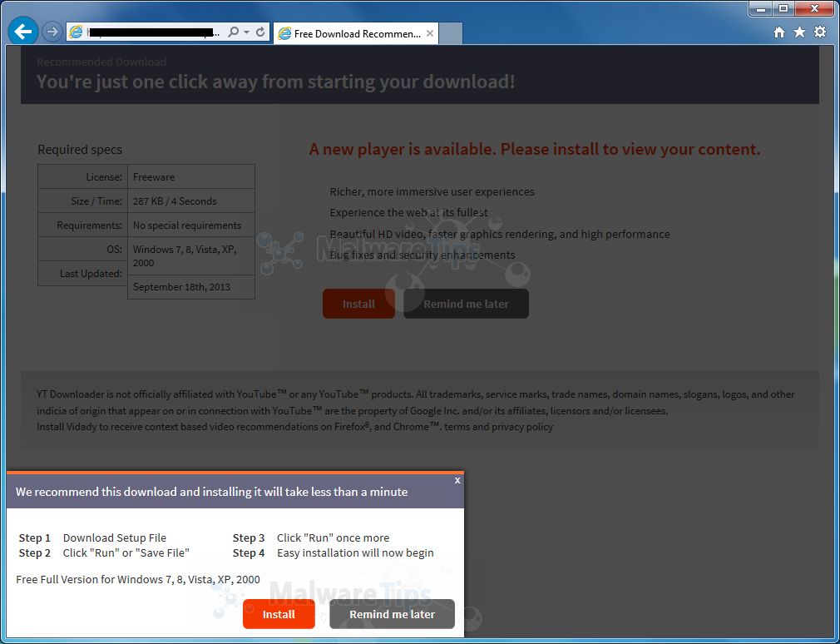Click "A new player is available" headline
This screenshot has width=840, height=644.
click(x=534, y=149)
